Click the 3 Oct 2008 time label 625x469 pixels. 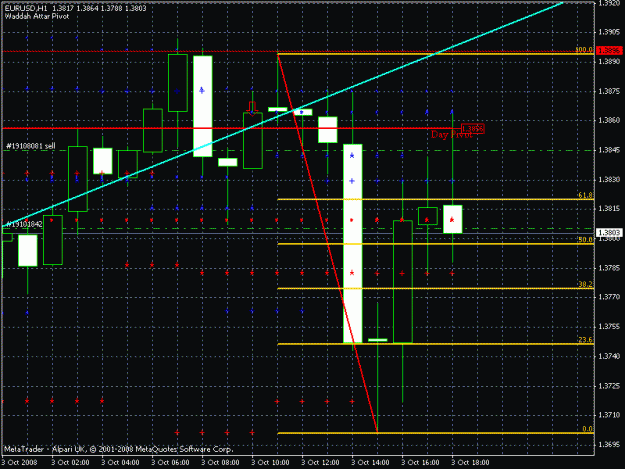(20, 463)
